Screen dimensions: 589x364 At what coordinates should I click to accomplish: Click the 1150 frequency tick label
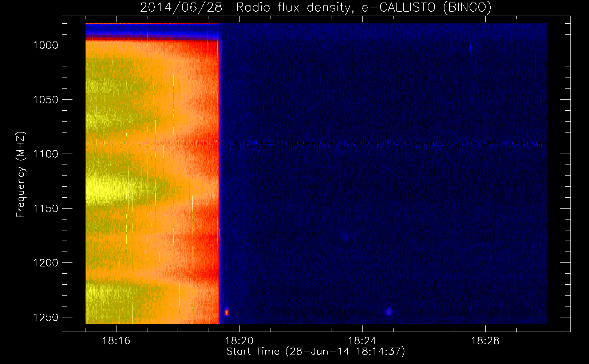(46, 209)
